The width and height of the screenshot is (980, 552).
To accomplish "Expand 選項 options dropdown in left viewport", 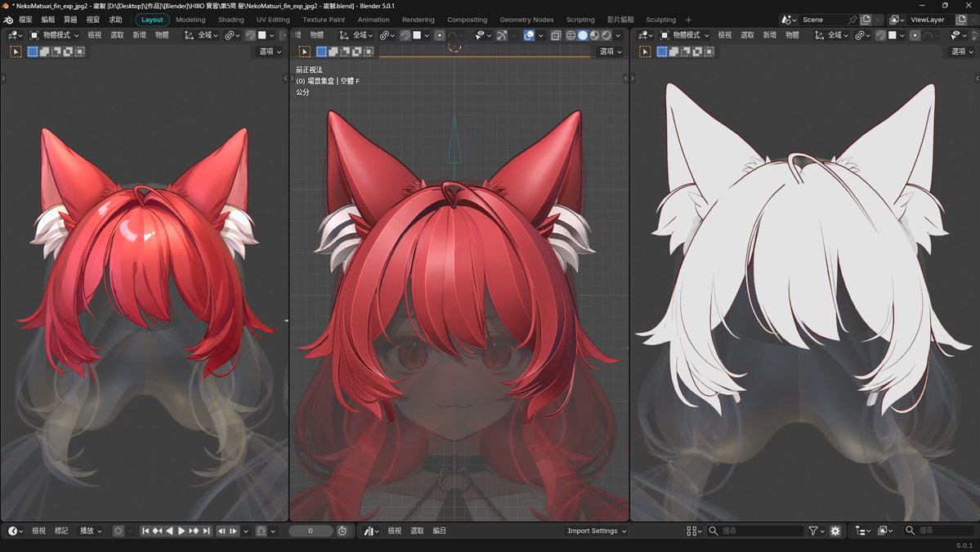I will tap(270, 52).
